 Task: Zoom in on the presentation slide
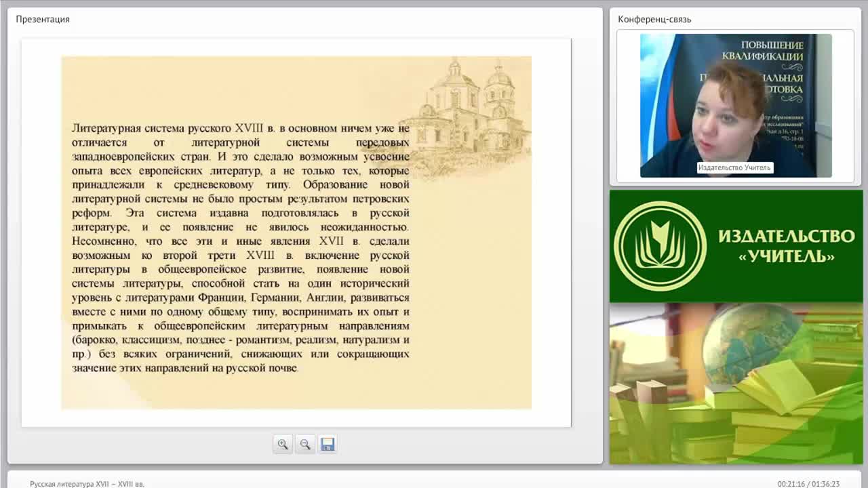[x=283, y=444]
